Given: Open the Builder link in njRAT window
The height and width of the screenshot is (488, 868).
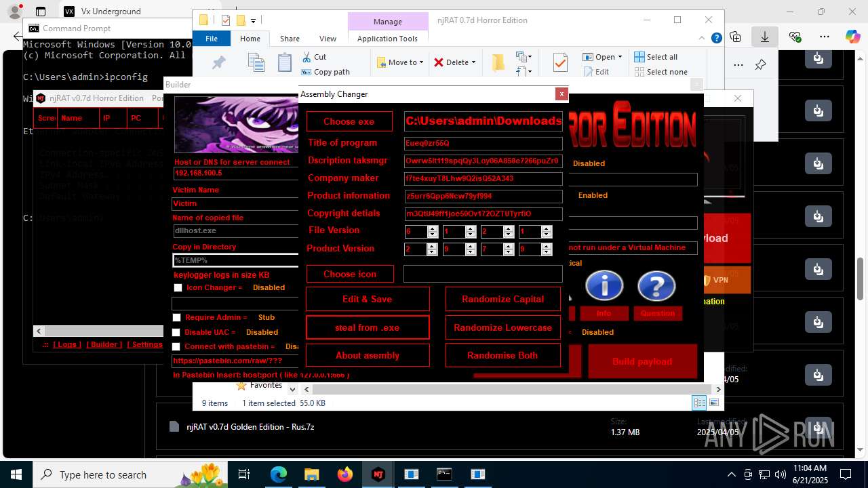Looking at the screenshot, I should click(104, 344).
